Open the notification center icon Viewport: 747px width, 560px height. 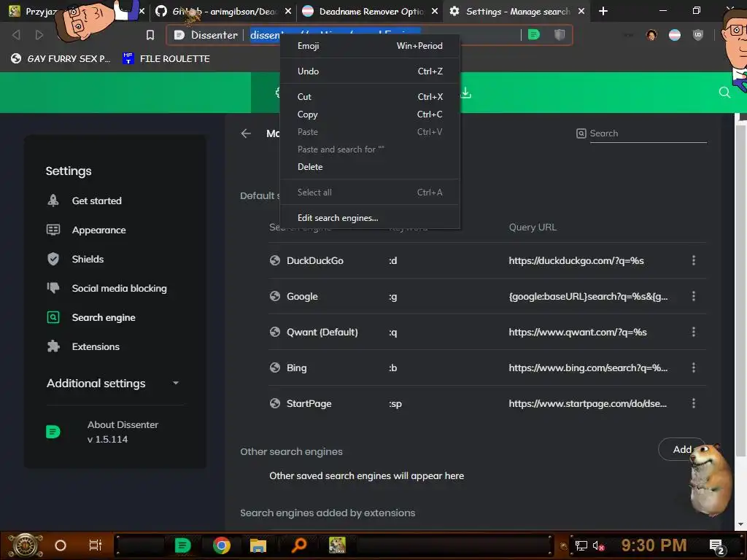click(x=716, y=546)
